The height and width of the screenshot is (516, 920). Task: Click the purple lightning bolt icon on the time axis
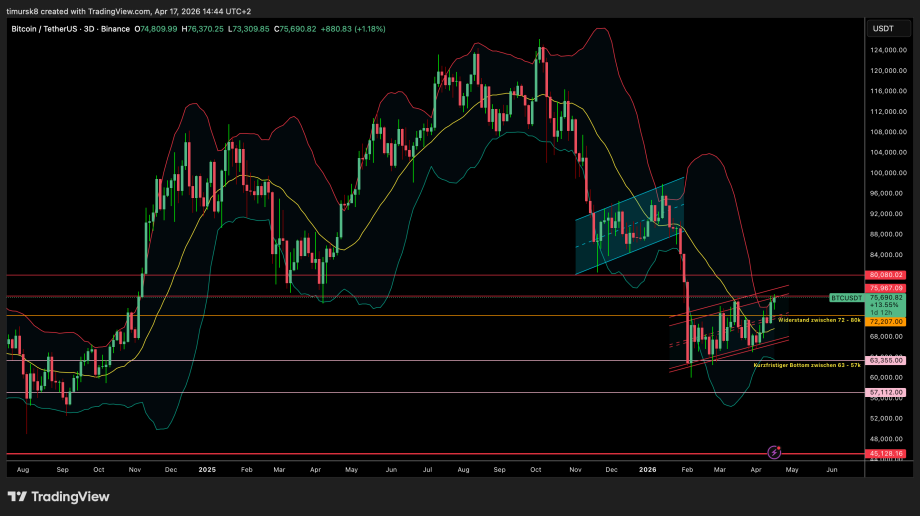pos(773,453)
